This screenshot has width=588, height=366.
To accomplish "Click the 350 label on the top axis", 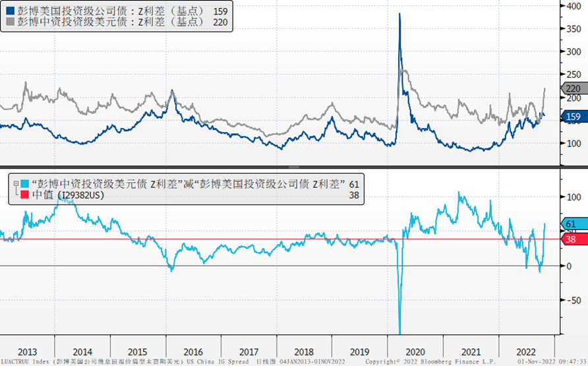I will pos(573,29).
